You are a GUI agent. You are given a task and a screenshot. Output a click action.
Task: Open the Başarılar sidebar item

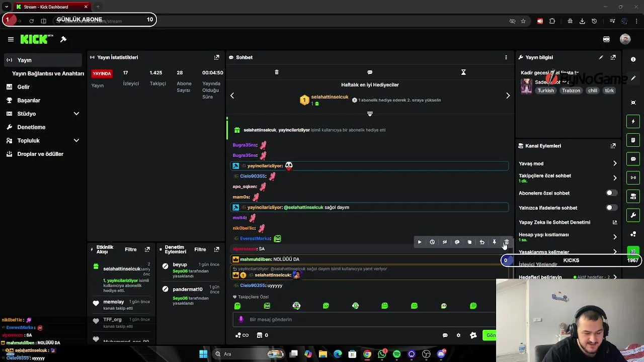pyautogui.click(x=43, y=101)
